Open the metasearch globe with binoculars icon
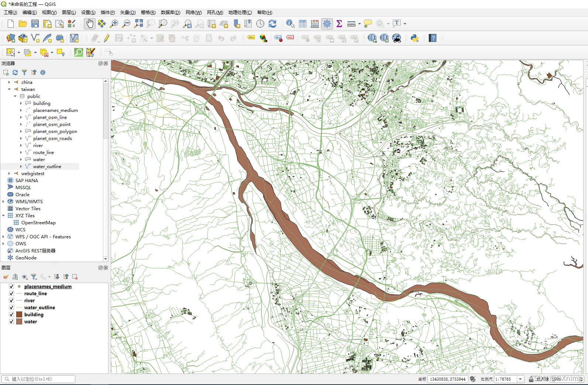588x385 pixels. tap(396, 38)
